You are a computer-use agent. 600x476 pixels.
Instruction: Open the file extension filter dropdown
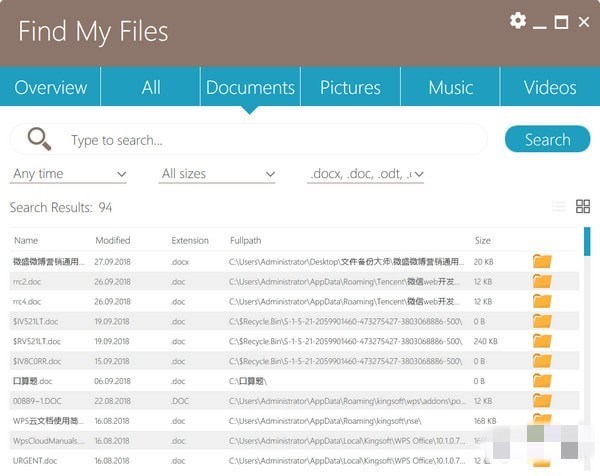tap(365, 174)
